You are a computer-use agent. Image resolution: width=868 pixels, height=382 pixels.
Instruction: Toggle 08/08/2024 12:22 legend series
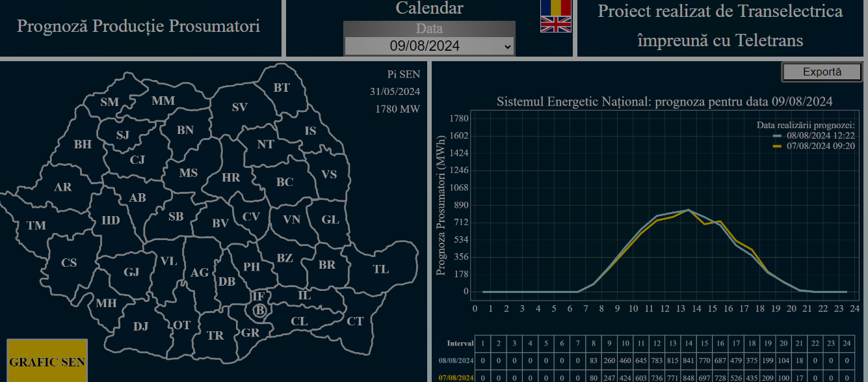[x=820, y=135]
